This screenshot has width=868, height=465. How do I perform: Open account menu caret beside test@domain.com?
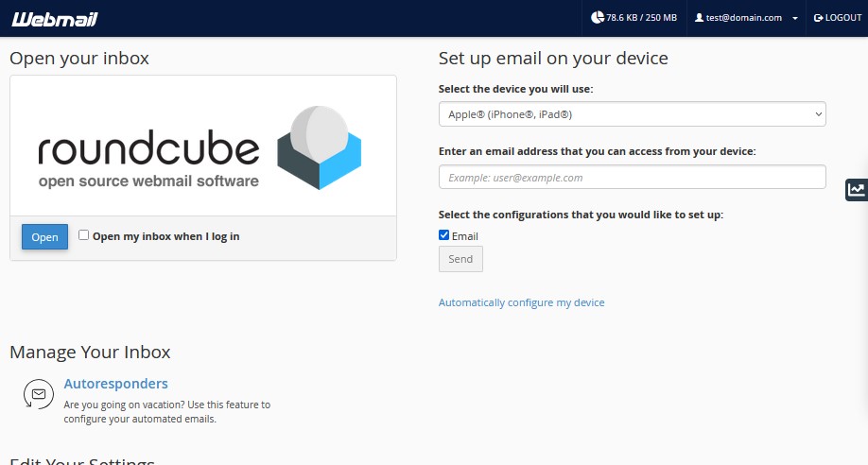coord(795,18)
